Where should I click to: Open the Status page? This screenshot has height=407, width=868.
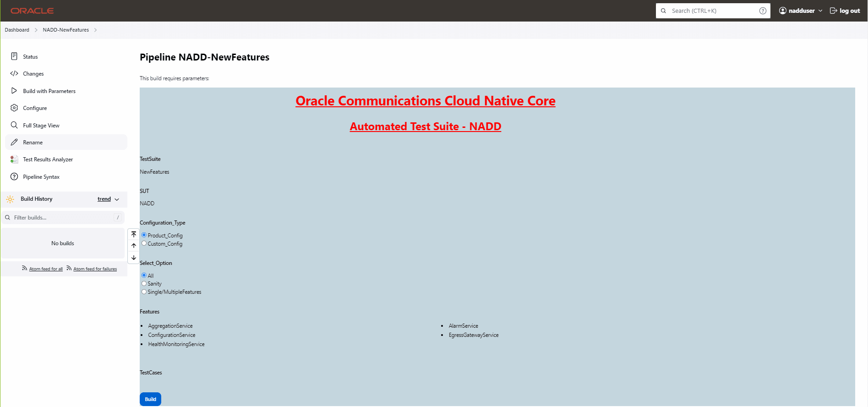pyautogui.click(x=66, y=56)
